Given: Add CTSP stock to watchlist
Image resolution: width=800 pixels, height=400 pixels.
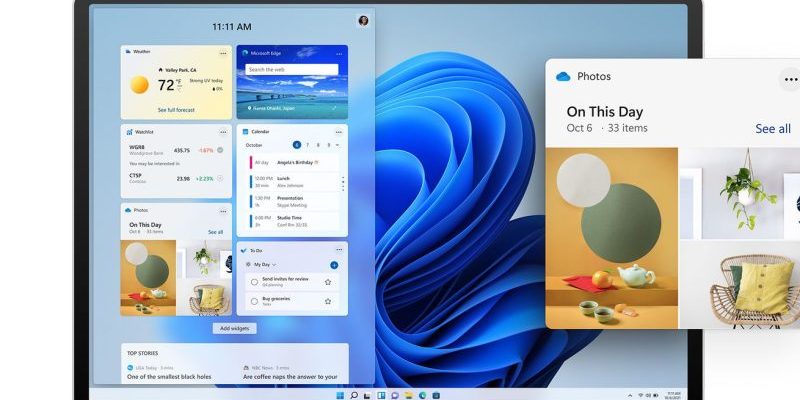Looking at the screenshot, I should tap(220, 178).
